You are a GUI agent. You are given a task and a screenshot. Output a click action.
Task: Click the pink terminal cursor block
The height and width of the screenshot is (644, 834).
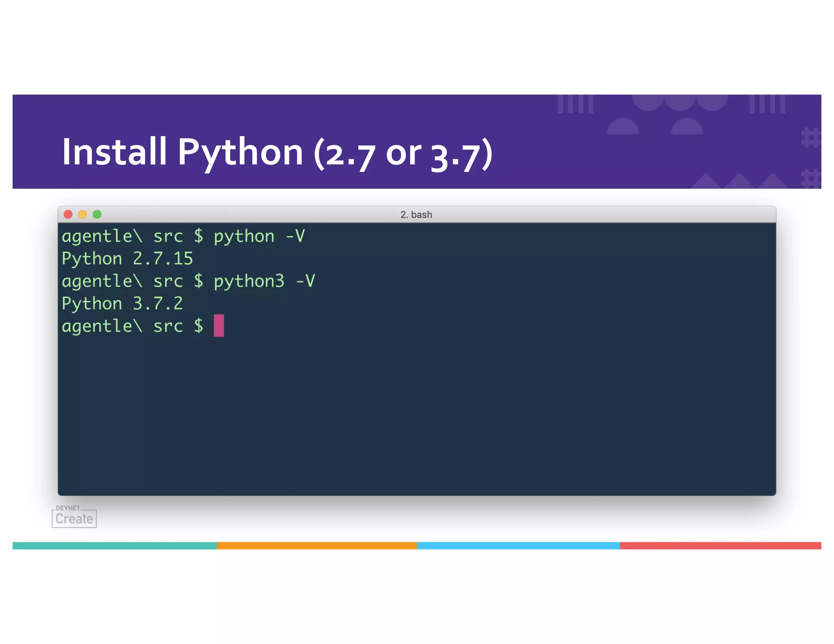pyautogui.click(x=219, y=326)
